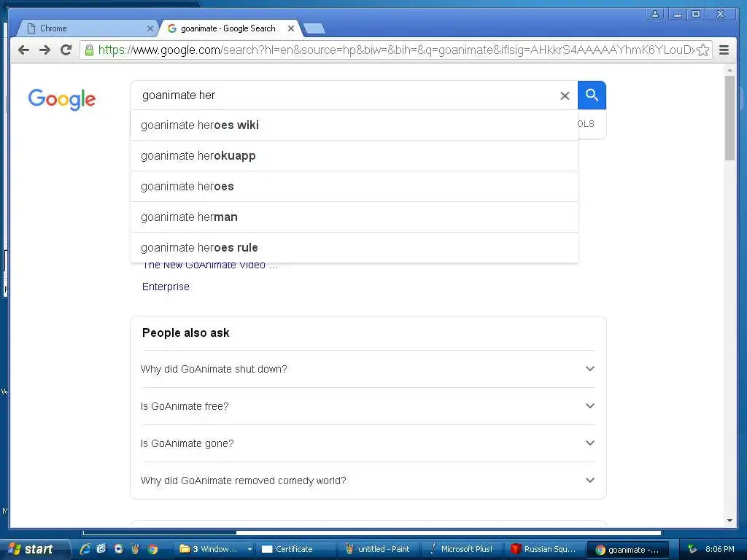Image resolution: width=747 pixels, height=560 pixels.
Task: Click the People also ask heading
Action: pos(186,332)
